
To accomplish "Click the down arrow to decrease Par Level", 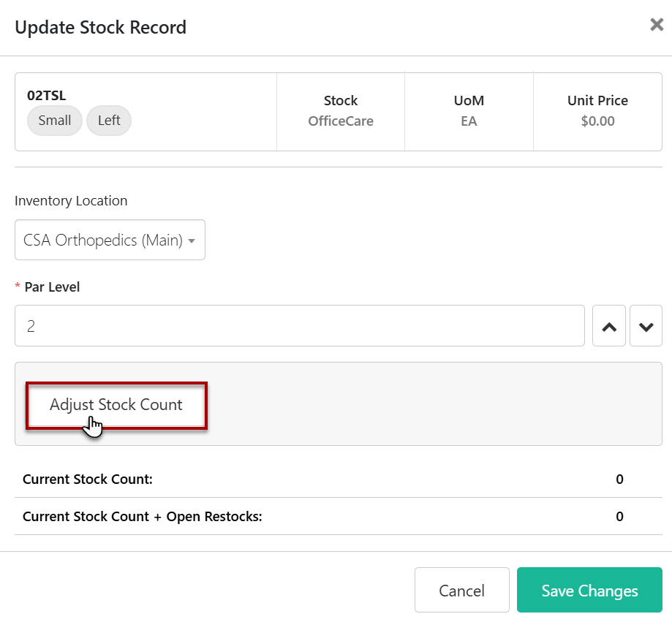I will point(646,326).
